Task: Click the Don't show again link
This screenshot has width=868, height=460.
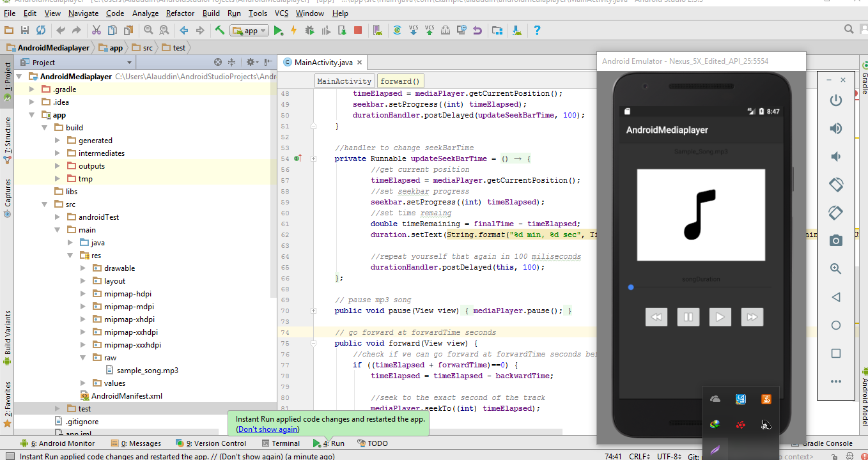Action: pos(268,429)
